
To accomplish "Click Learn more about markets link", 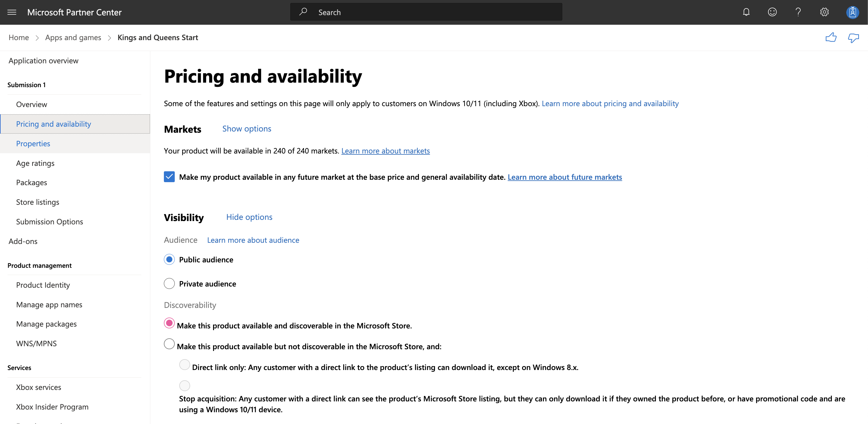I will 385,151.
